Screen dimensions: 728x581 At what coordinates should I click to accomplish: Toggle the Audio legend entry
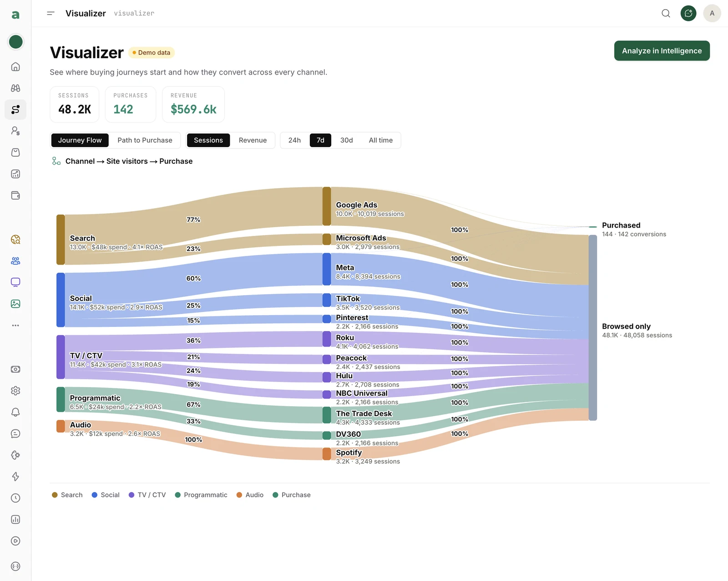[250, 495]
